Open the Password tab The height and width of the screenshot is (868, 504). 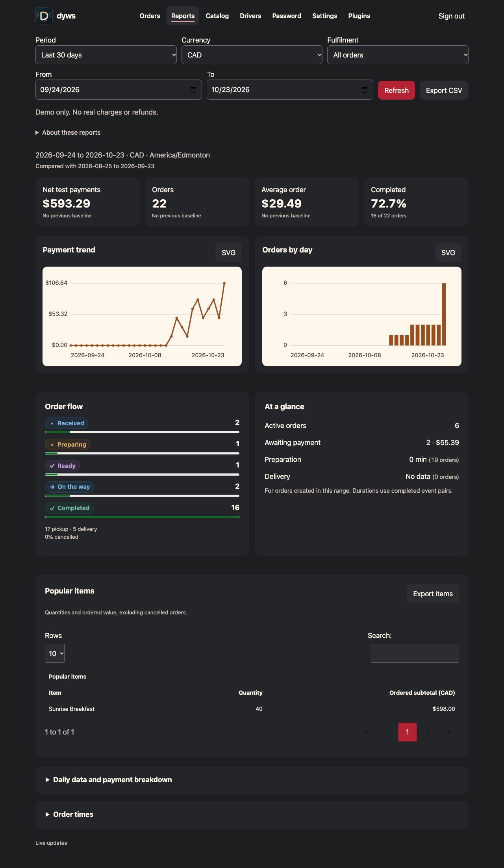287,16
